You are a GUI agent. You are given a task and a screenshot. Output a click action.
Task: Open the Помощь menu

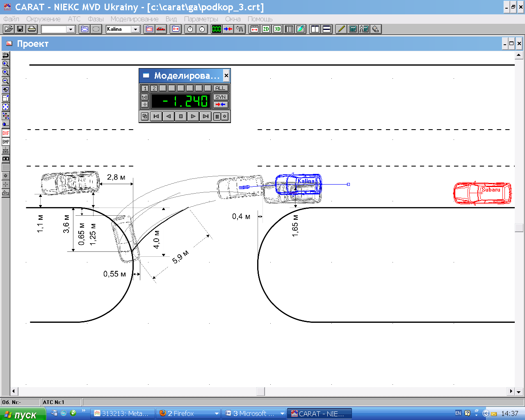[x=260, y=19]
